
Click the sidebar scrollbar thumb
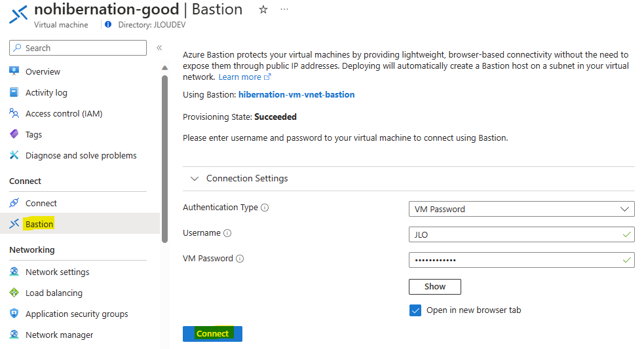point(164,158)
